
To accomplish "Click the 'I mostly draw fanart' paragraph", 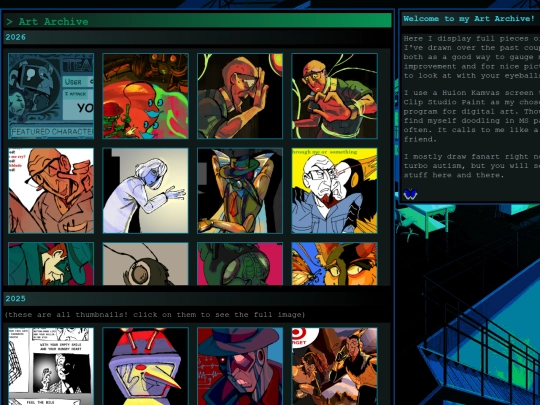I will (472, 166).
